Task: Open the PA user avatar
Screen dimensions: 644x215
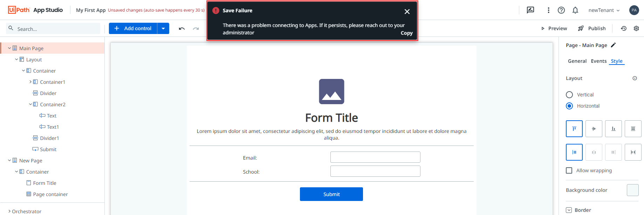Action: [x=634, y=10]
